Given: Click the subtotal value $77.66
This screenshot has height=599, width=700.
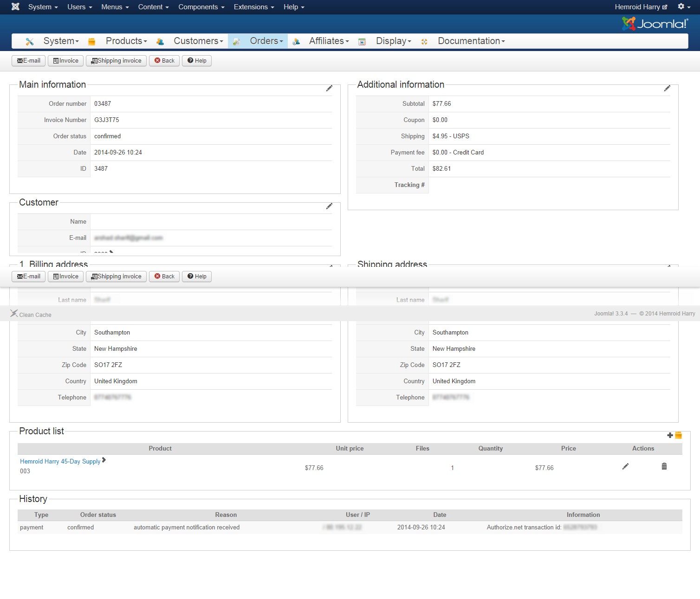Looking at the screenshot, I should (441, 104).
